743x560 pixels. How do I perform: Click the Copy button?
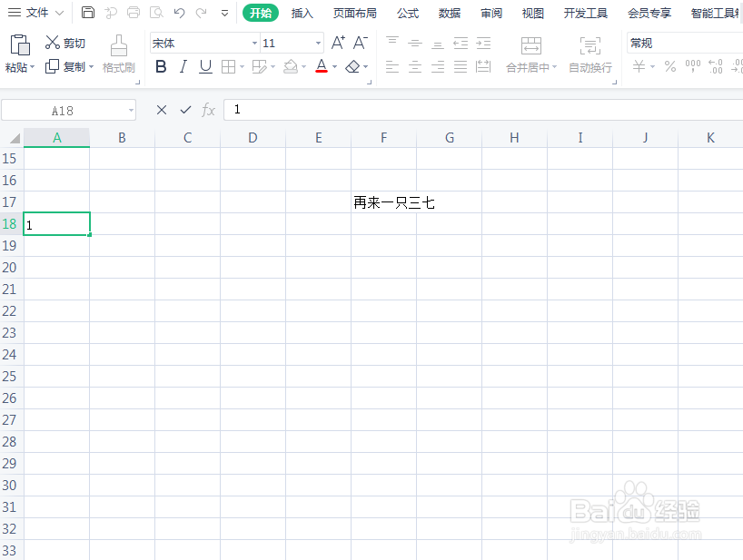pos(64,67)
